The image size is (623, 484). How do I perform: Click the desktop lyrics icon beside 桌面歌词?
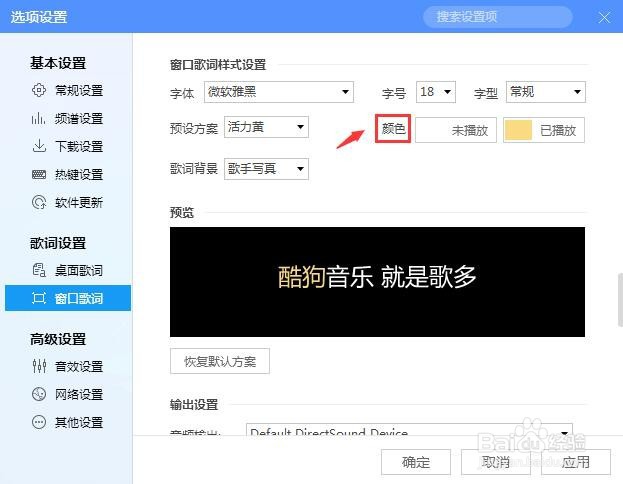(39, 270)
